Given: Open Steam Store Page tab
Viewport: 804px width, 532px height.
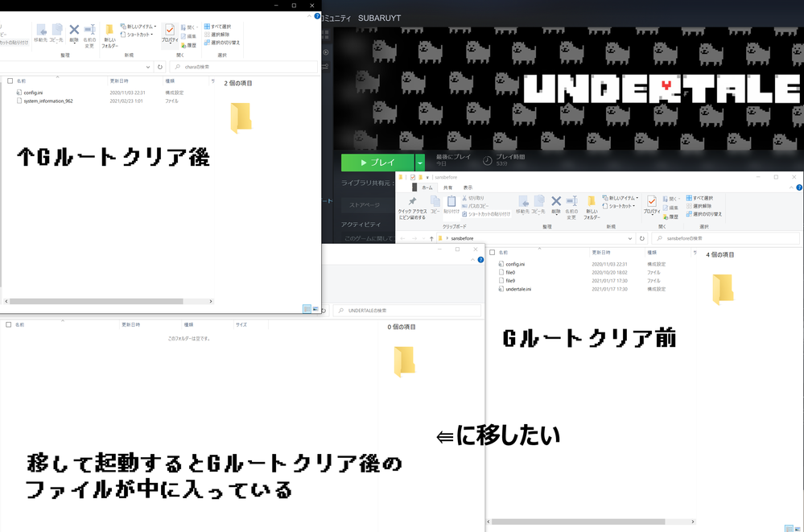Looking at the screenshot, I should [365, 204].
